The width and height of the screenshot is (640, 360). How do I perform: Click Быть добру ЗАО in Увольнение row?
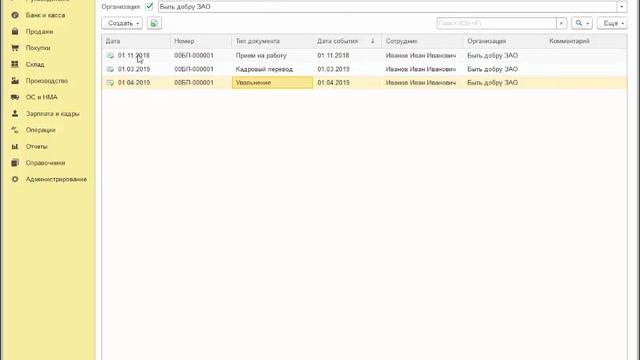click(493, 82)
